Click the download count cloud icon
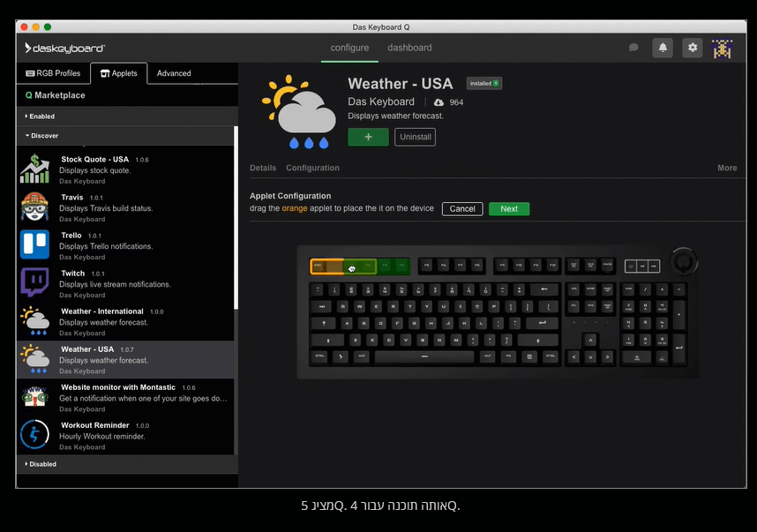Viewport: 757px width, 532px height. [x=438, y=102]
